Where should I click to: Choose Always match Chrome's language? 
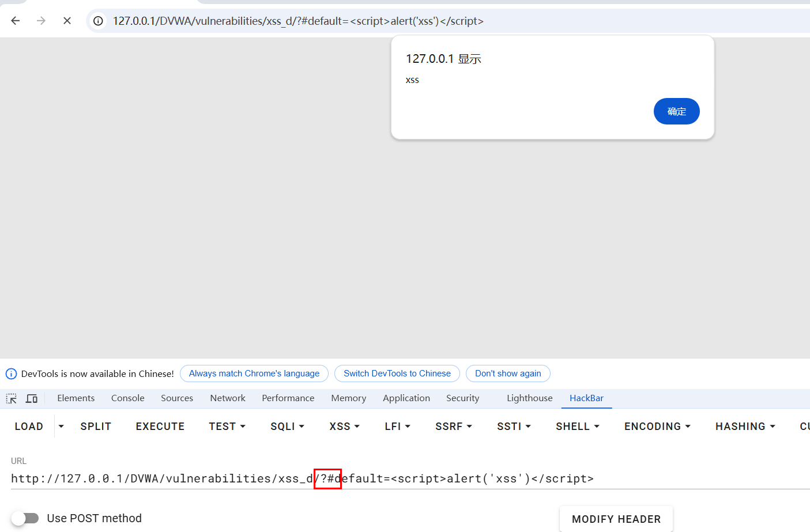[254, 373]
